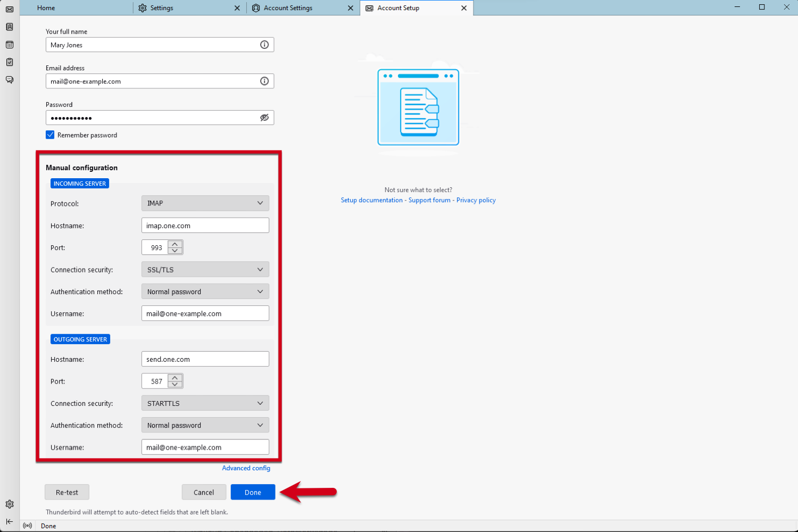Open outgoing Connection security STARTTLS dropdown
The width and height of the screenshot is (798, 532).
tap(205, 403)
